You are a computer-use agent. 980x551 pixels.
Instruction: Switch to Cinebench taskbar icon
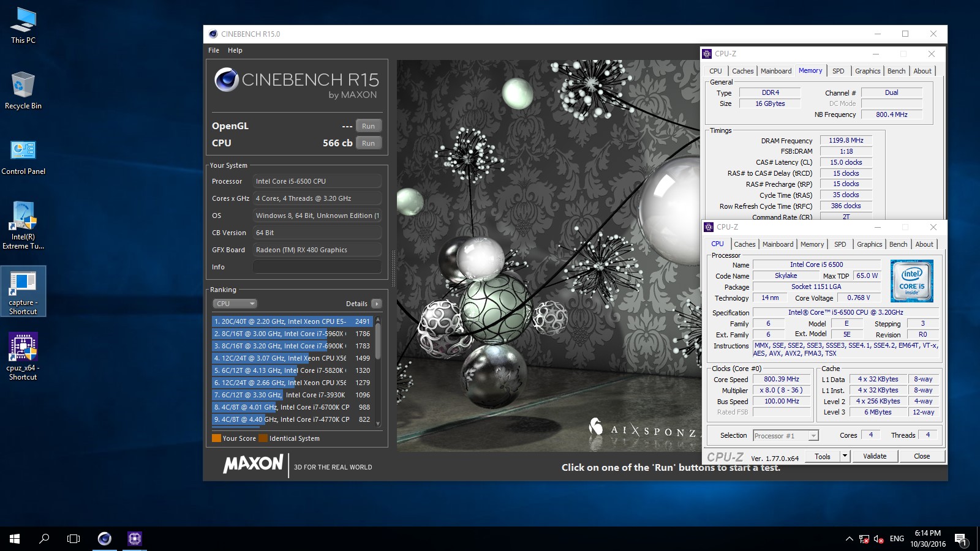(105, 539)
